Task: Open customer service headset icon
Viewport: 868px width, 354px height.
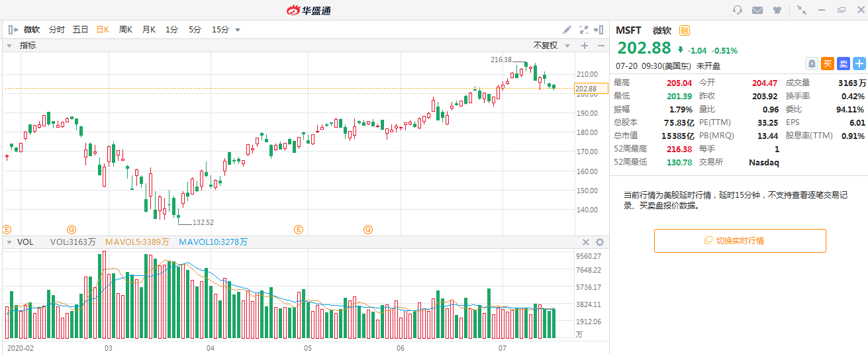Action: click(738, 10)
